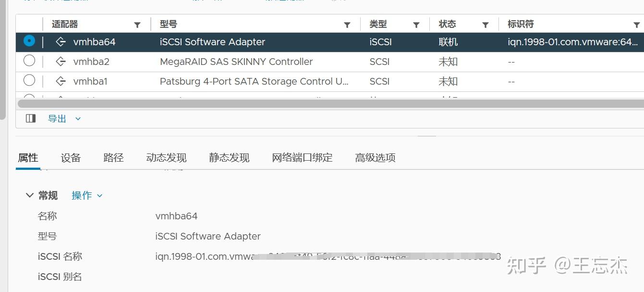Select the vmhba2 radio button
Screen dimensions: 644x292
[29, 62]
